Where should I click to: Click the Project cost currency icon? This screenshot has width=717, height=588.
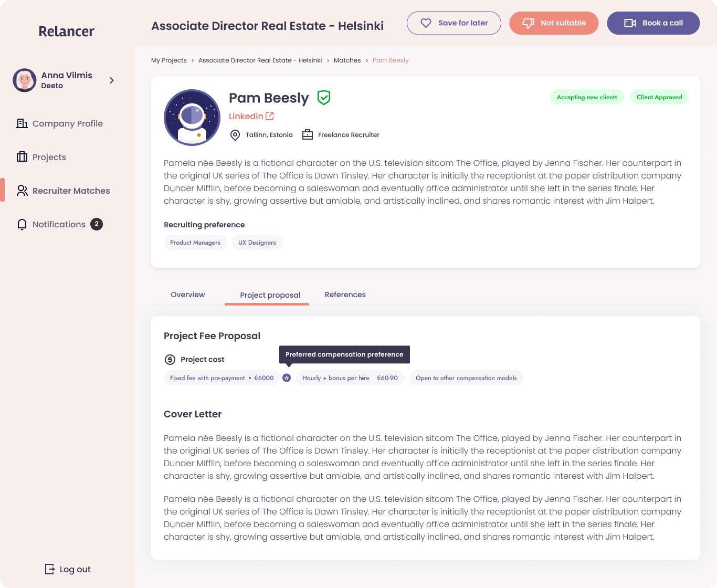(170, 360)
